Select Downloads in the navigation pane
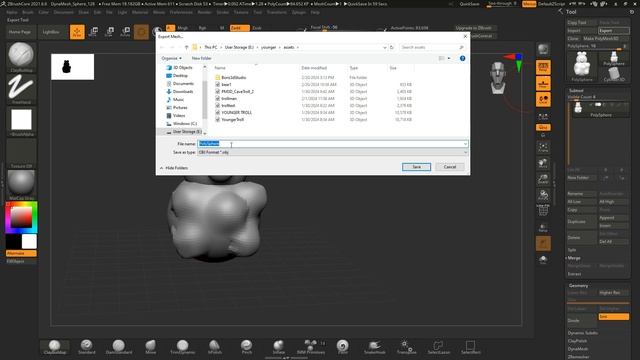The height and width of the screenshot is (360, 640). point(182,91)
